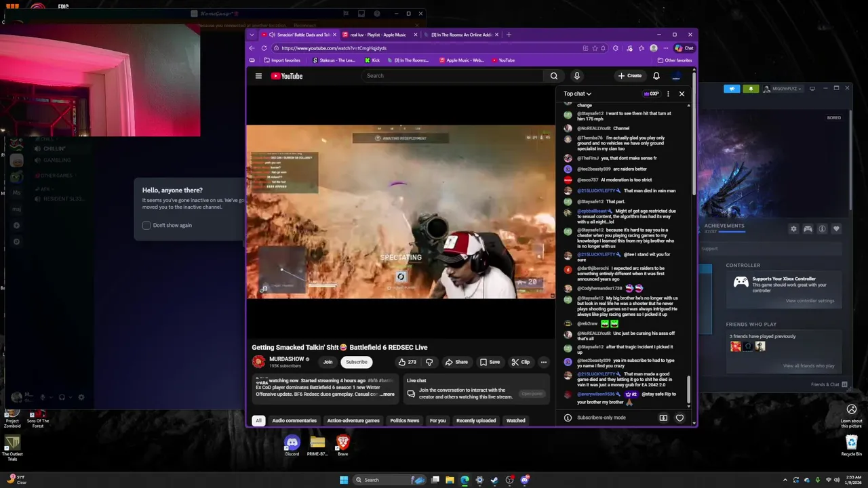Expand description with ...more
The image size is (868, 488).
pos(387,394)
